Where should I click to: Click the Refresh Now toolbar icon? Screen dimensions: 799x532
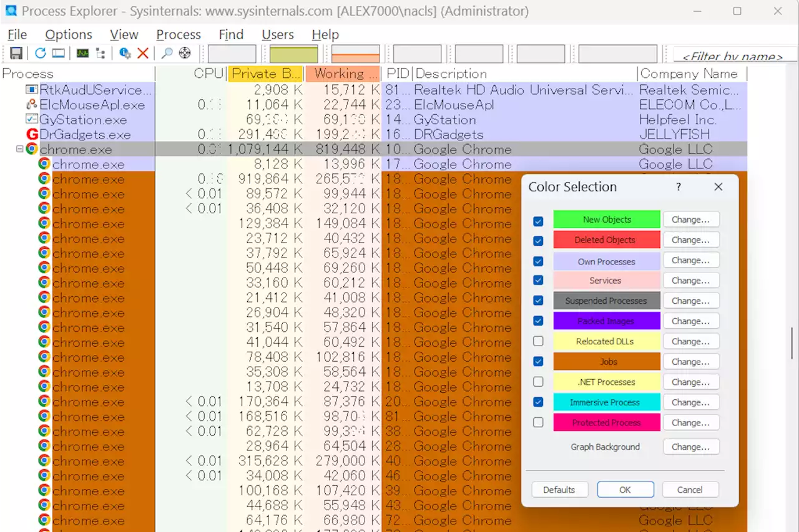pyautogui.click(x=41, y=54)
